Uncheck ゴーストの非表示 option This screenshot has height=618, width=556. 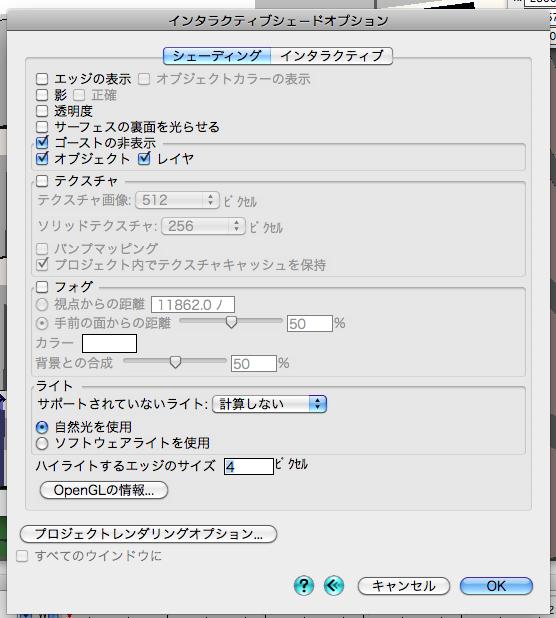pyautogui.click(x=42, y=143)
